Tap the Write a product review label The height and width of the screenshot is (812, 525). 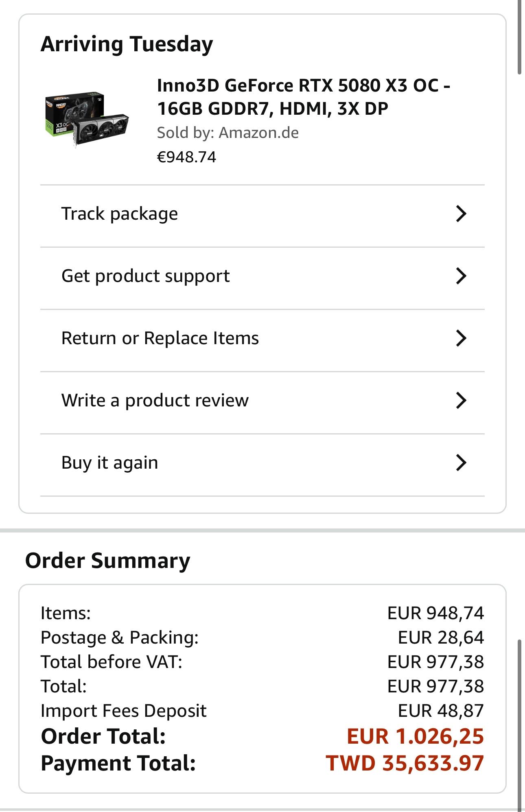[x=155, y=400]
